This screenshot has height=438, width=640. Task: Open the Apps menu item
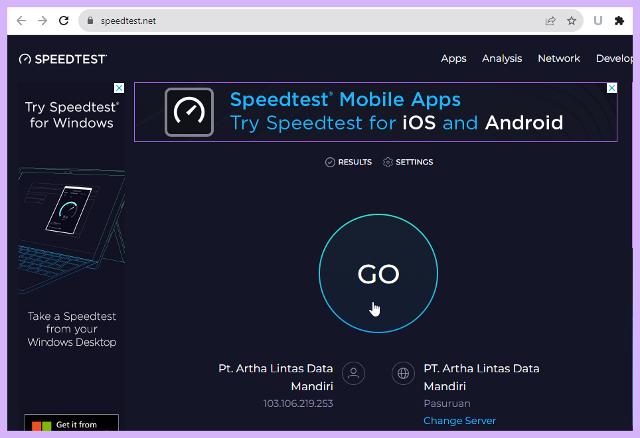(453, 58)
